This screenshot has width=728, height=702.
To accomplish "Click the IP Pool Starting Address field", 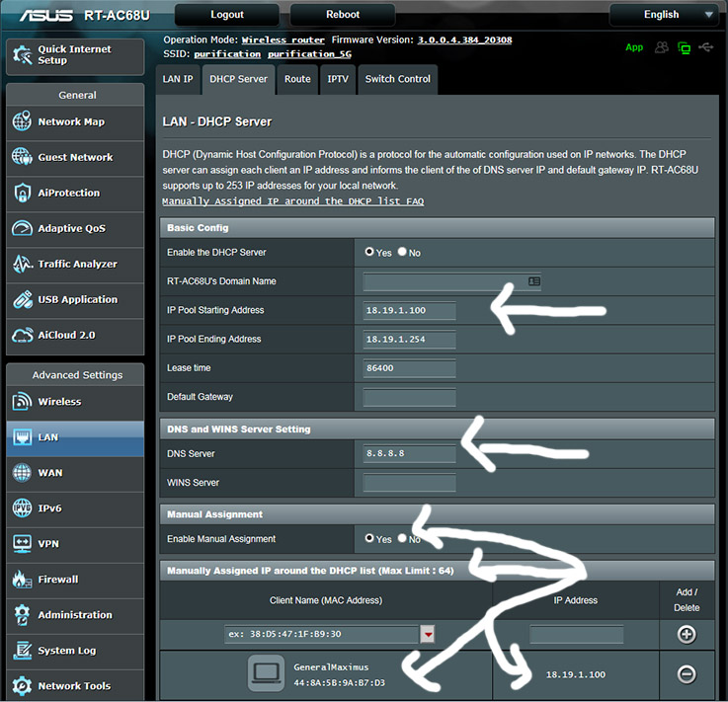I will [x=410, y=310].
